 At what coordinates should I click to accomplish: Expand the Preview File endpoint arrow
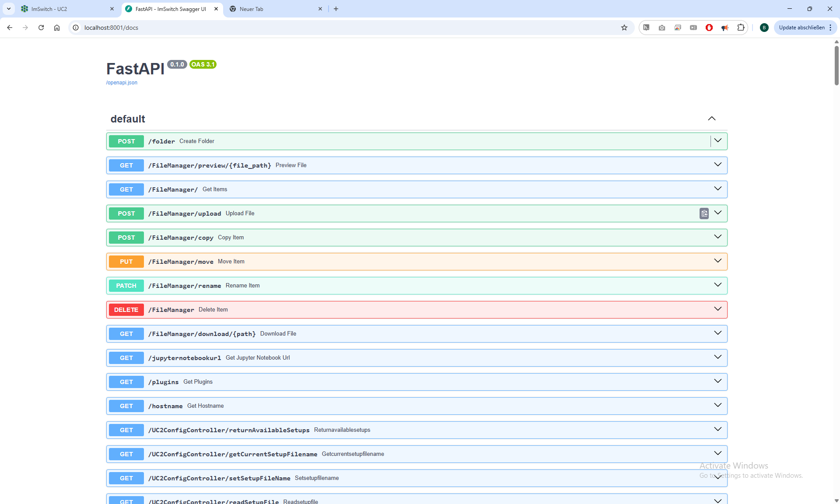(718, 164)
